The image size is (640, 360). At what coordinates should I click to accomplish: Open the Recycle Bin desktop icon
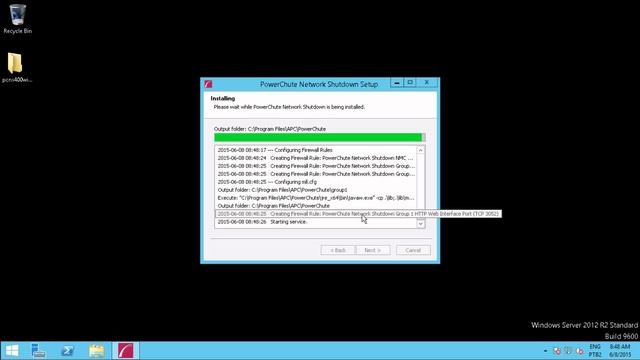18,19
